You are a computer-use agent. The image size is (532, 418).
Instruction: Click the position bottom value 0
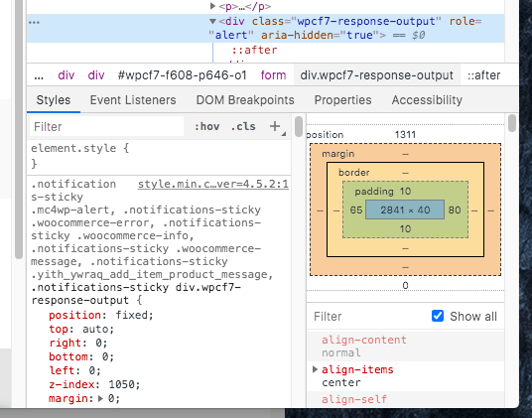pos(405,286)
